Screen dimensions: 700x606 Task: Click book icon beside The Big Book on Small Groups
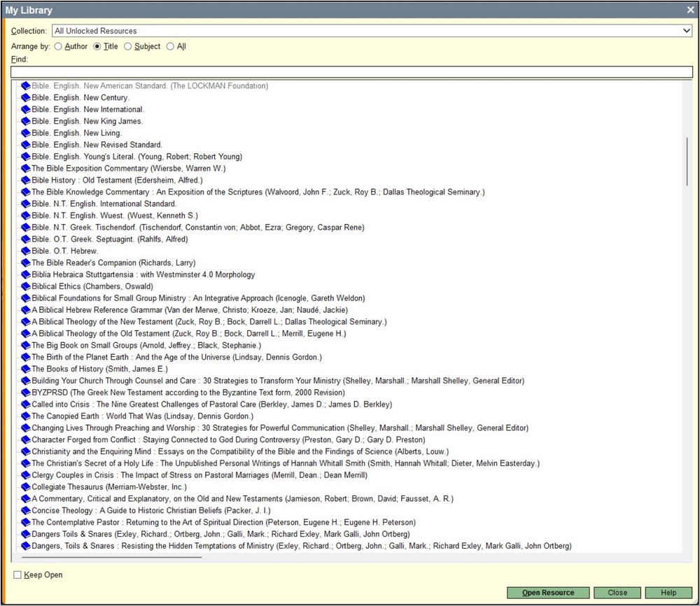pos(26,345)
